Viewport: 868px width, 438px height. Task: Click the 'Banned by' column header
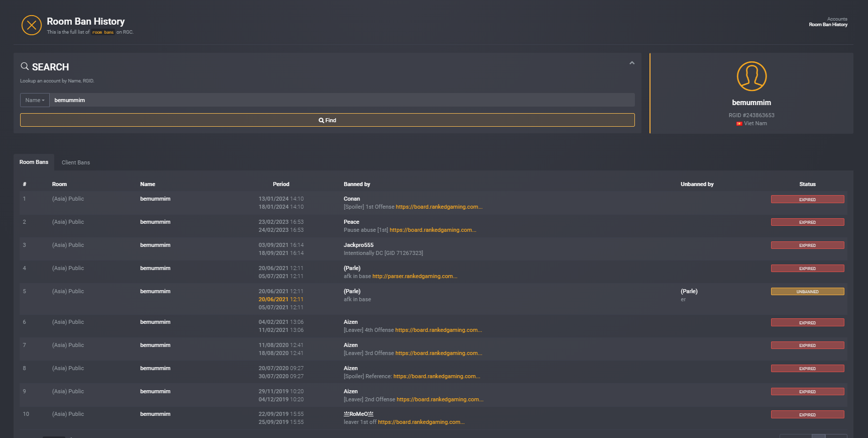[x=357, y=185]
